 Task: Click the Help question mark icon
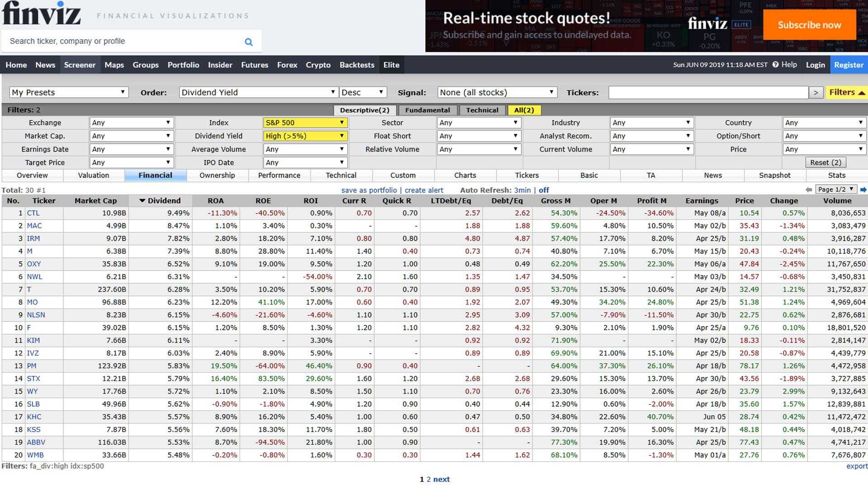pos(775,65)
